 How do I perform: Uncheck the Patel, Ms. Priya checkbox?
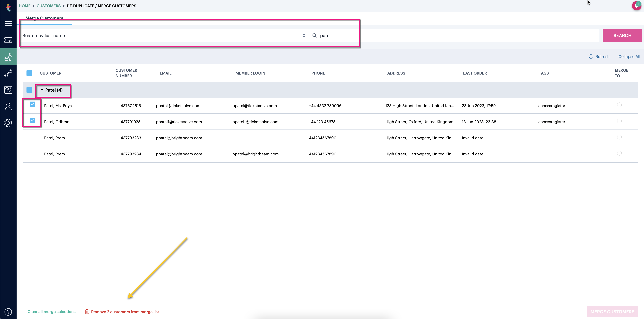click(32, 104)
